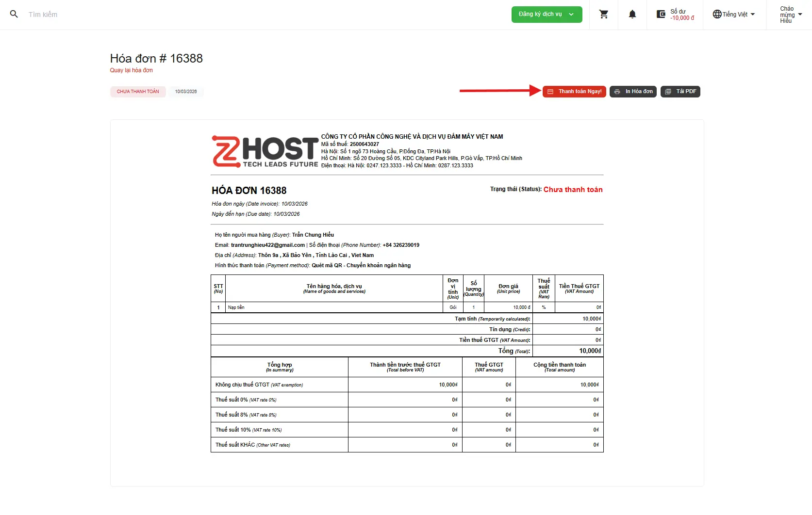Click the Thuế suất 8% row
812x515 pixels.
click(407, 415)
